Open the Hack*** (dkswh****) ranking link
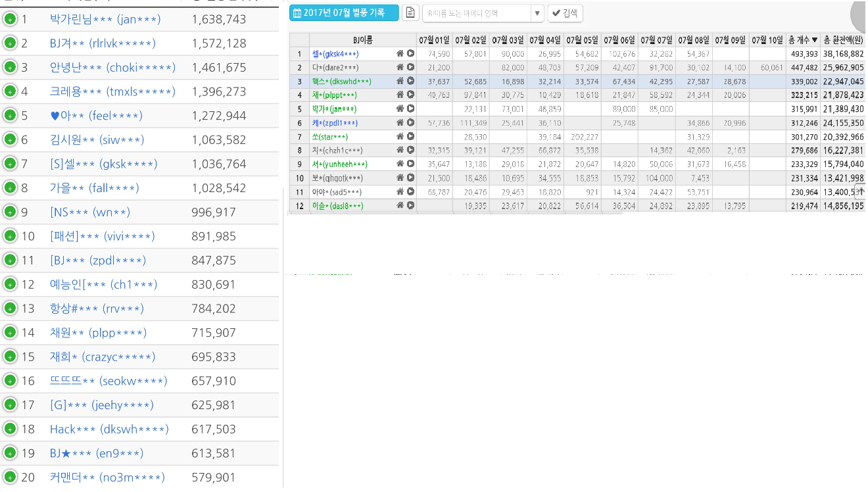The image size is (868, 492). point(109,429)
